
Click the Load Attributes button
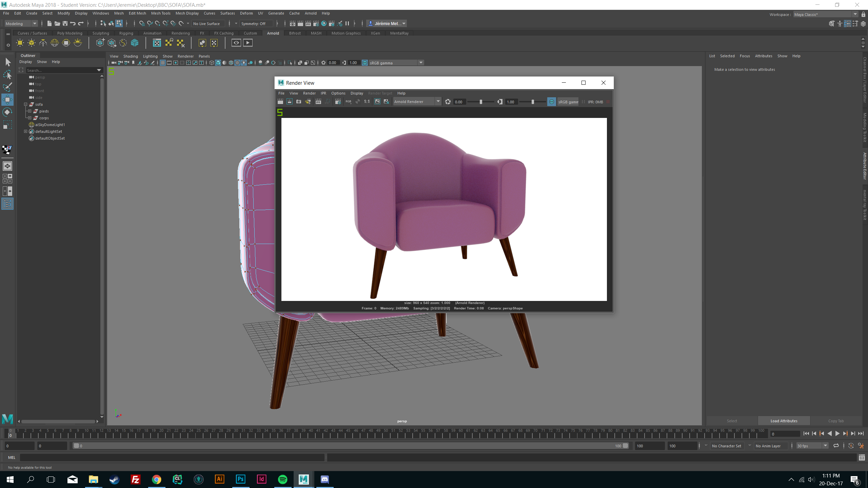(784, 421)
